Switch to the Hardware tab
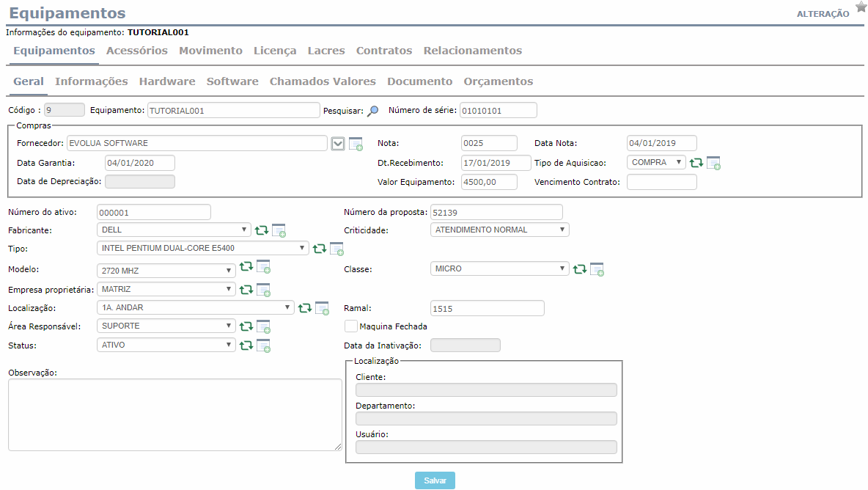The image size is (868, 490). point(167,81)
